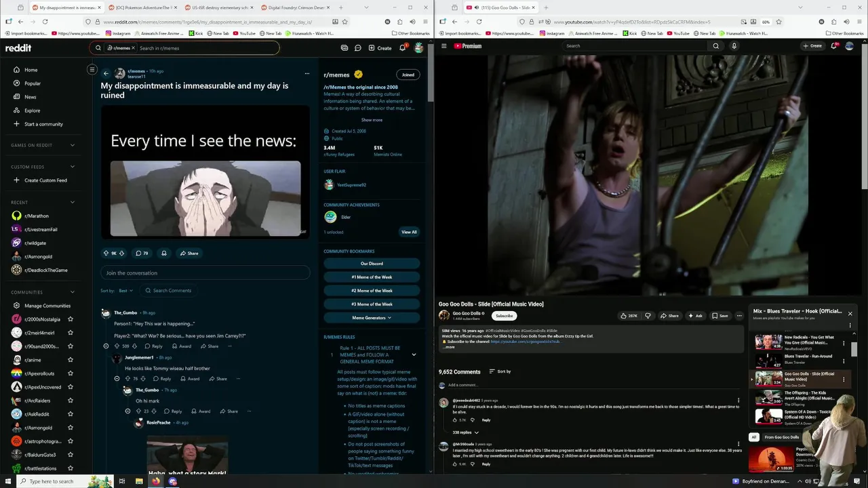Image resolution: width=868 pixels, height=488 pixels.
Task: Open Reddit advertise icon in header
Action: click(344, 48)
